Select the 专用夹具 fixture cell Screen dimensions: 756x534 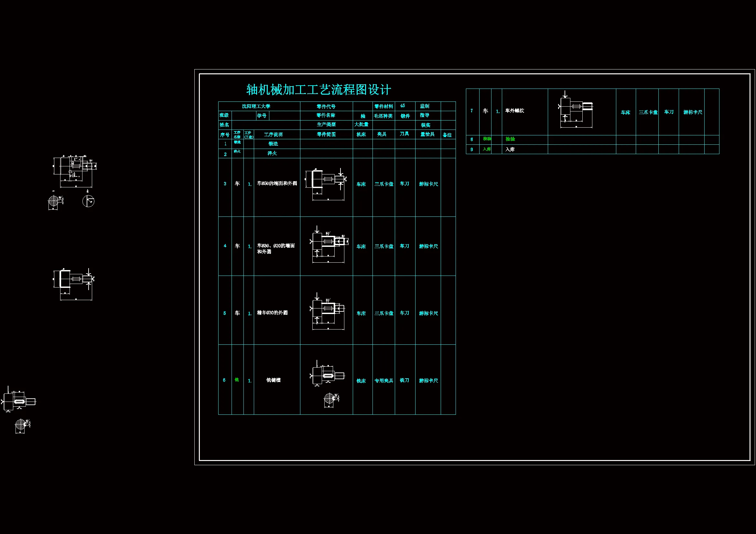(383, 381)
